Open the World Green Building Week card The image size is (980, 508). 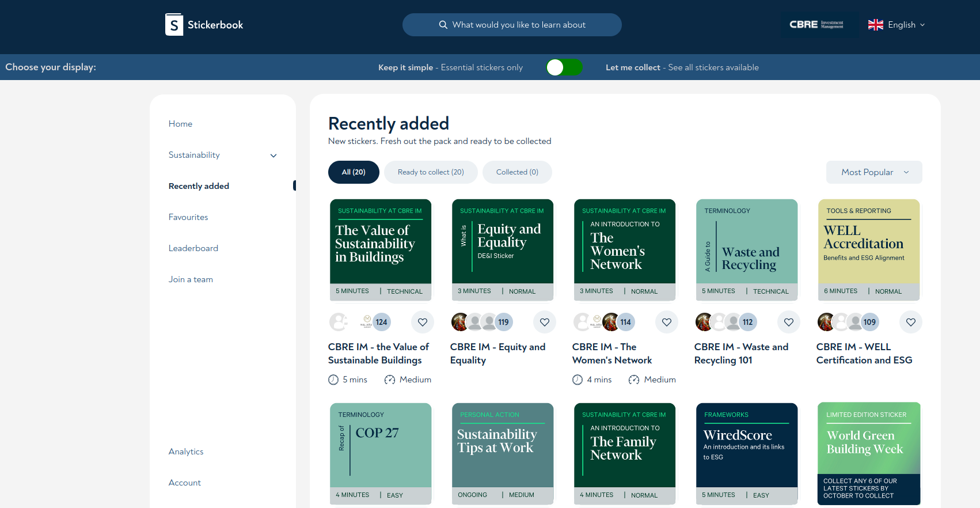point(869,454)
